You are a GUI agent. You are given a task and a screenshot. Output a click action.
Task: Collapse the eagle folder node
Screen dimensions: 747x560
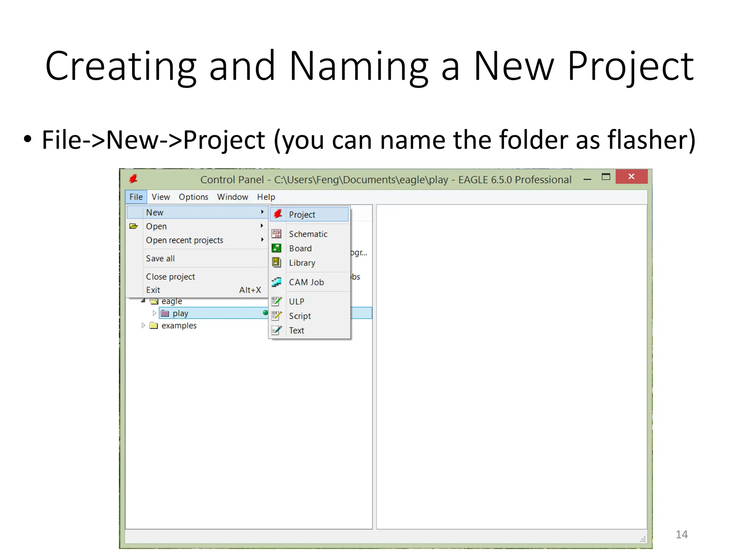click(x=143, y=301)
